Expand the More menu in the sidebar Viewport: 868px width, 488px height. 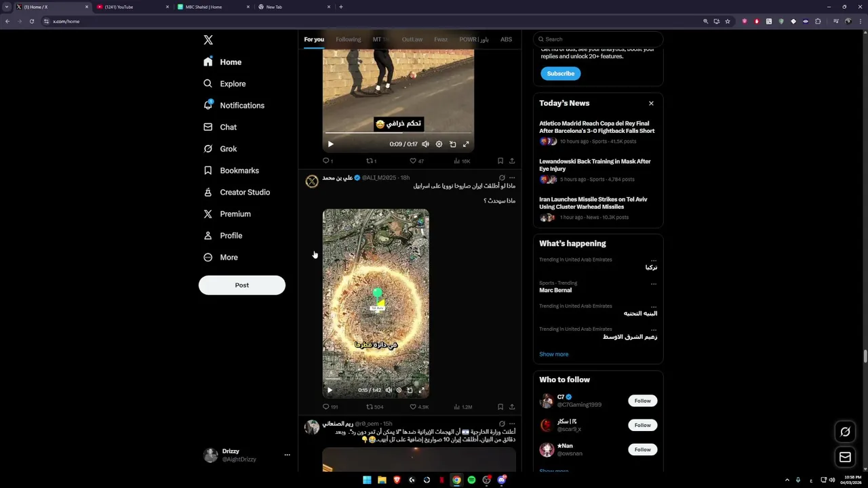point(222,257)
